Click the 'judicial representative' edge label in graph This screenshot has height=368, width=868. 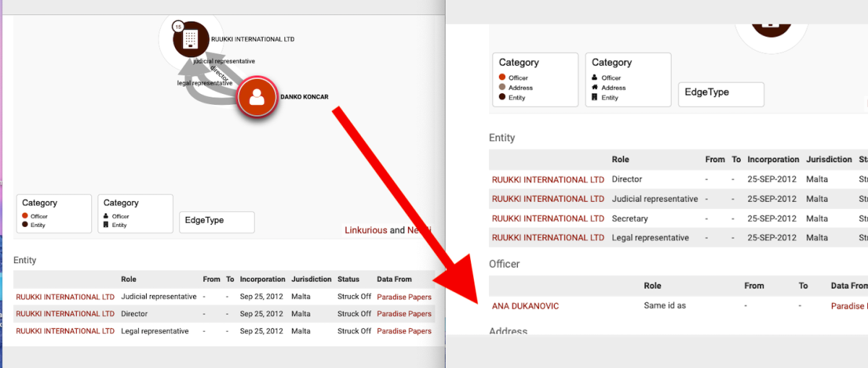pyautogui.click(x=224, y=61)
